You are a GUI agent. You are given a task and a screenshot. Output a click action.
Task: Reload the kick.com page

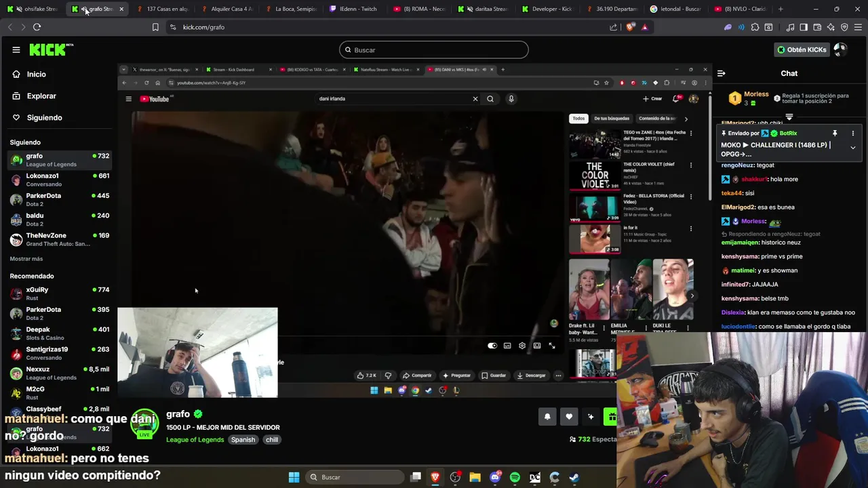[37, 27]
